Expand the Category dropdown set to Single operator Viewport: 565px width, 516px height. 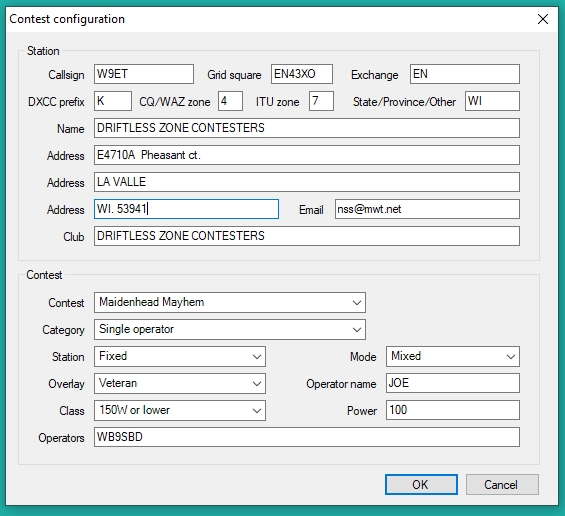(230, 329)
